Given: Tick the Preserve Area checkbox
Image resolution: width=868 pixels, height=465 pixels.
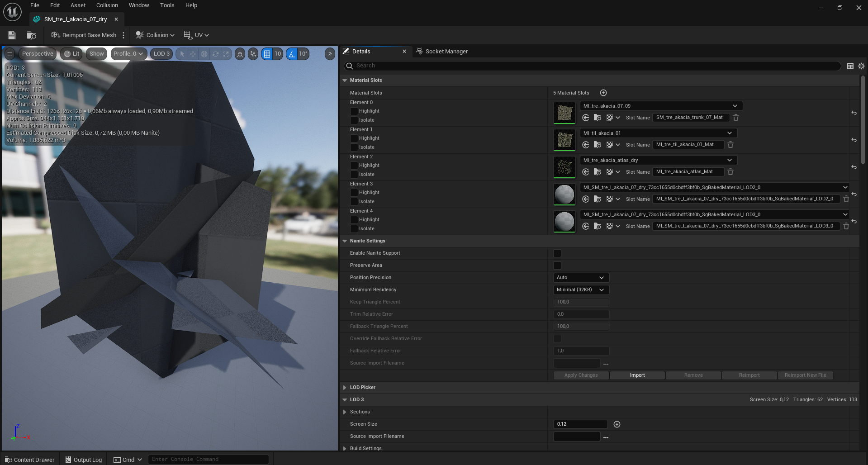Looking at the screenshot, I should tap(557, 266).
